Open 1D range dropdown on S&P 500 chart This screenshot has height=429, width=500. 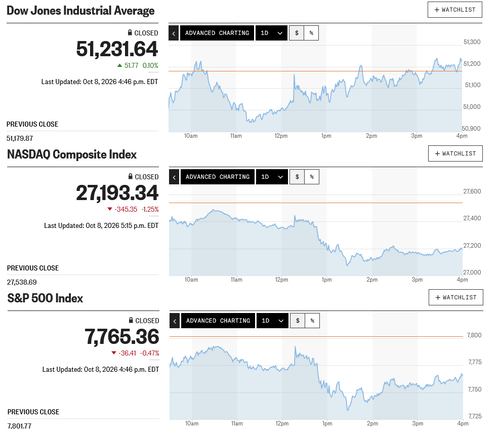(x=272, y=321)
